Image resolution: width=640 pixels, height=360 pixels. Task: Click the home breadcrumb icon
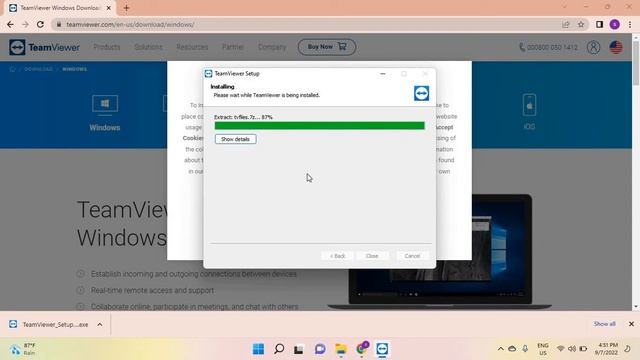[x=12, y=69]
